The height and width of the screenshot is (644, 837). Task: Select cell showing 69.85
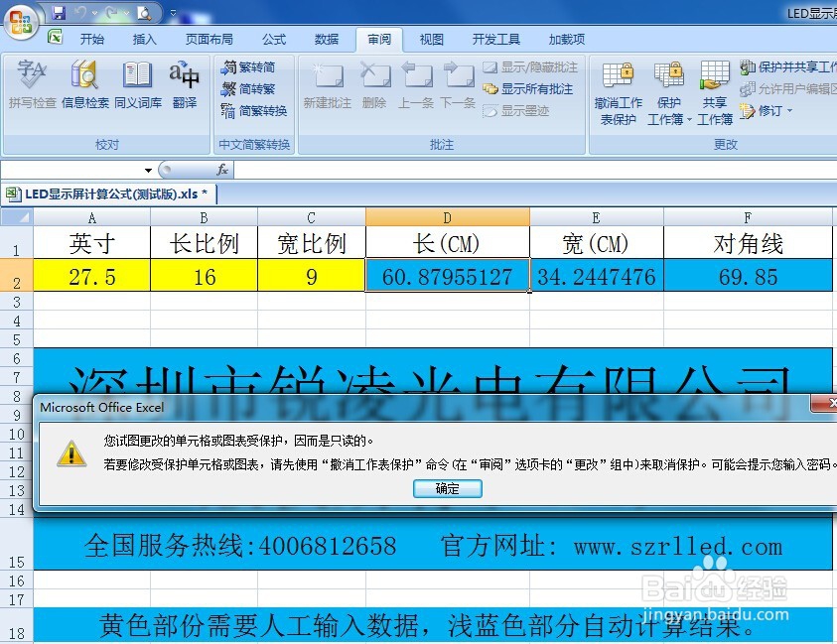pyautogui.click(x=748, y=275)
